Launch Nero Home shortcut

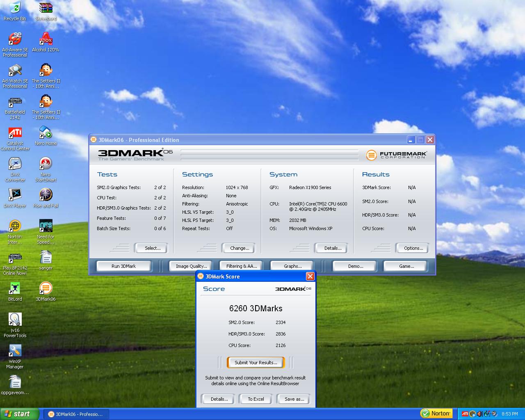tap(46, 136)
